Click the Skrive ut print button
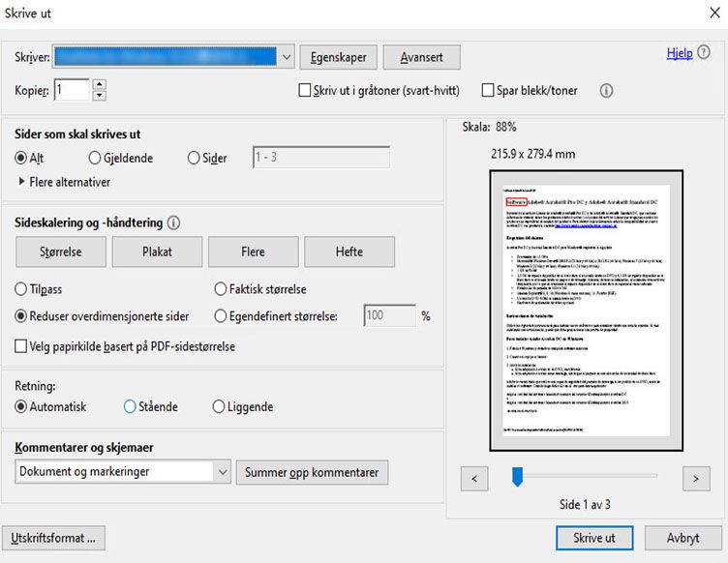The width and height of the screenshot is (728, 563). [594, 538]
